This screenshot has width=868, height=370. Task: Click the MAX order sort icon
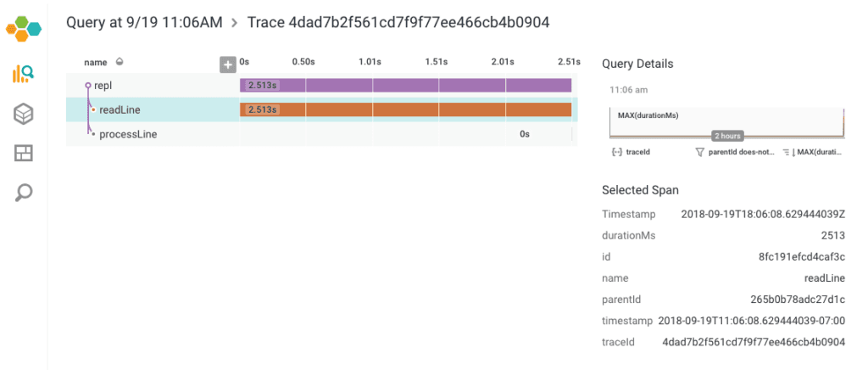click(787, 152)
